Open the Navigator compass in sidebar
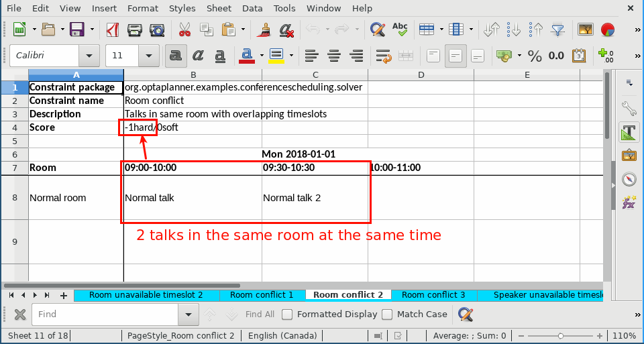Screen dimensions: 644x344 (629, 179)
